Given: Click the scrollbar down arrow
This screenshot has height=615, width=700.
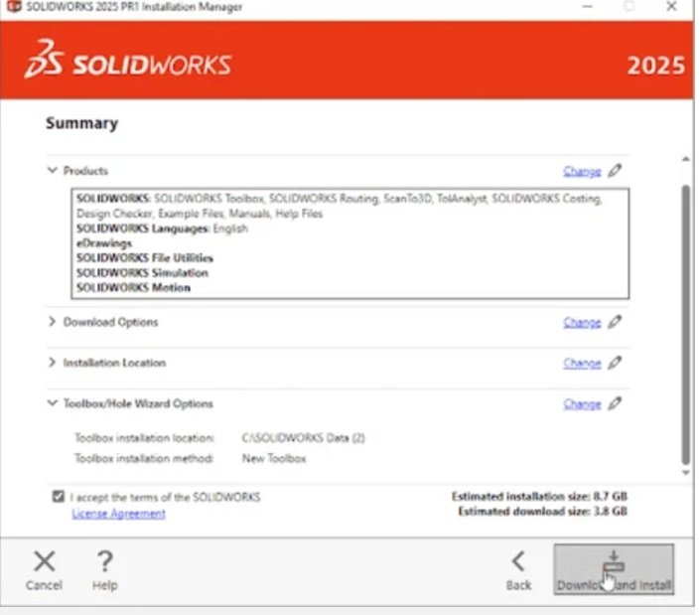Looking at the screenshot, I should click(x=686, y=473).
